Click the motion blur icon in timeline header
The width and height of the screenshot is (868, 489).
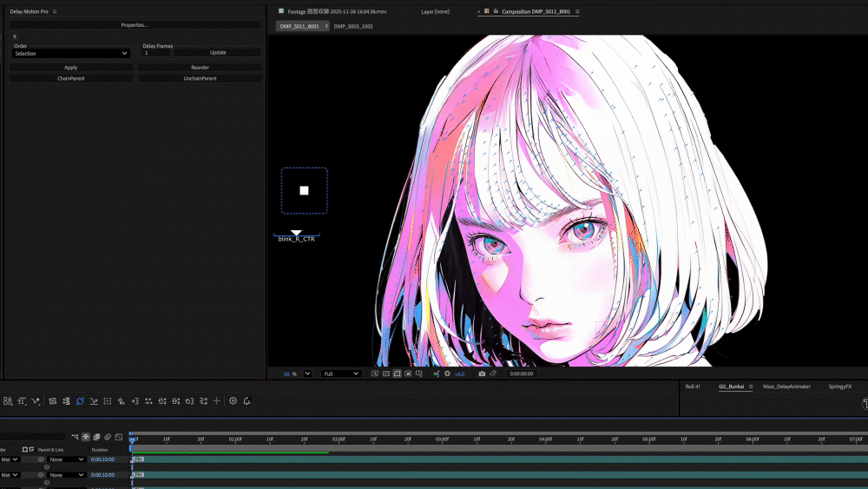(x=108, y=437)
